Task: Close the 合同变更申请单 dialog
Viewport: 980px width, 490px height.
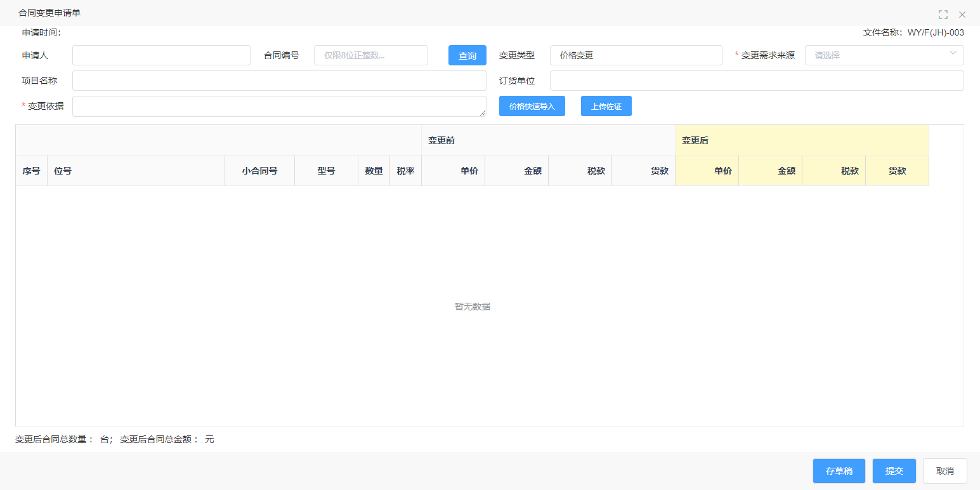Action: point(962,15)
